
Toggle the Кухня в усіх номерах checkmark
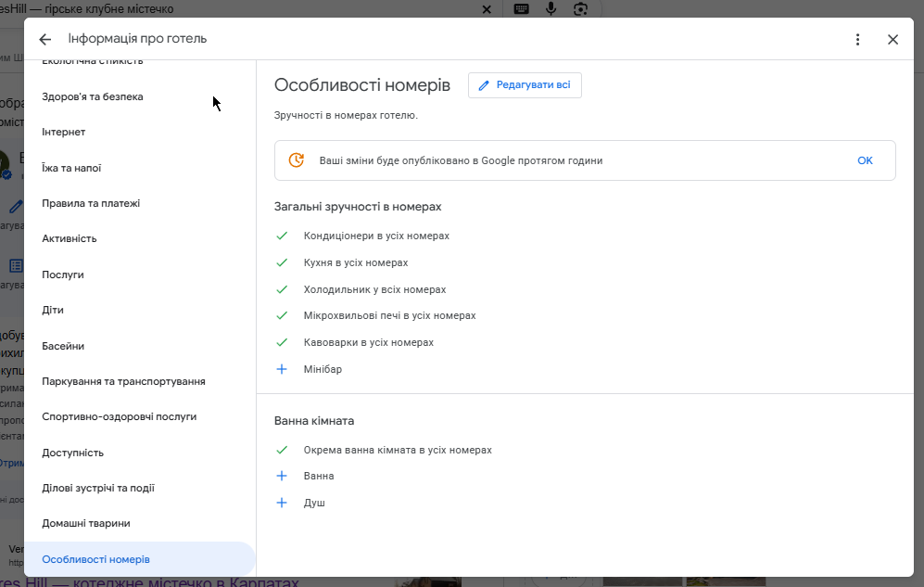point(282,262)
